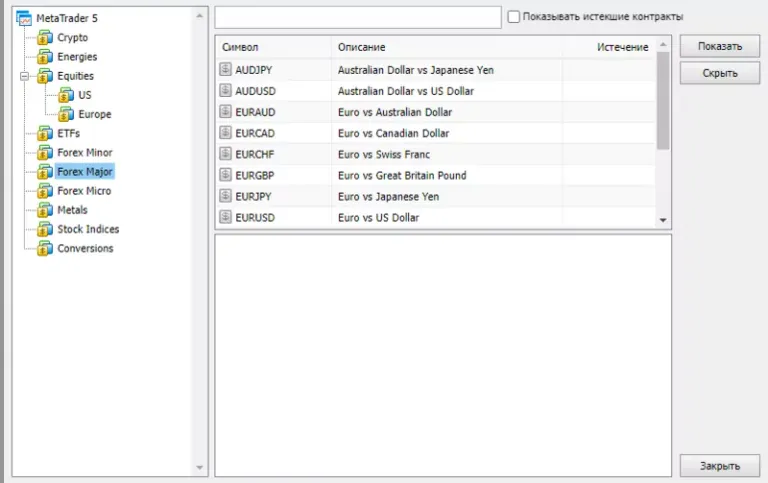Viewport: 768px width, 483px height.
Task: Click 'Euro vs Australian Dollar' description
Action: pyautogui.click(x=395, y=112)
